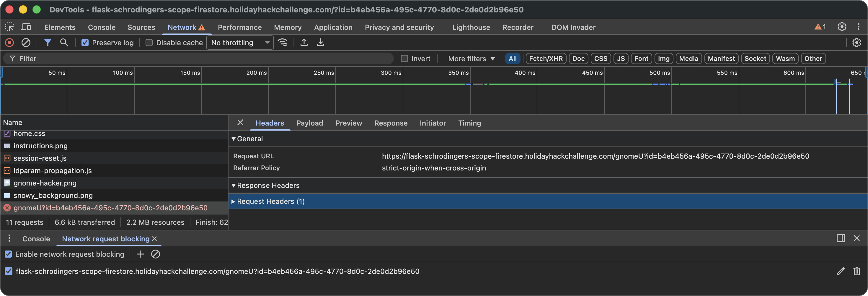The width and height of the screenshot is (868, 296).
Task: Click the stop recording network log icon
Action: click(9, 43)
